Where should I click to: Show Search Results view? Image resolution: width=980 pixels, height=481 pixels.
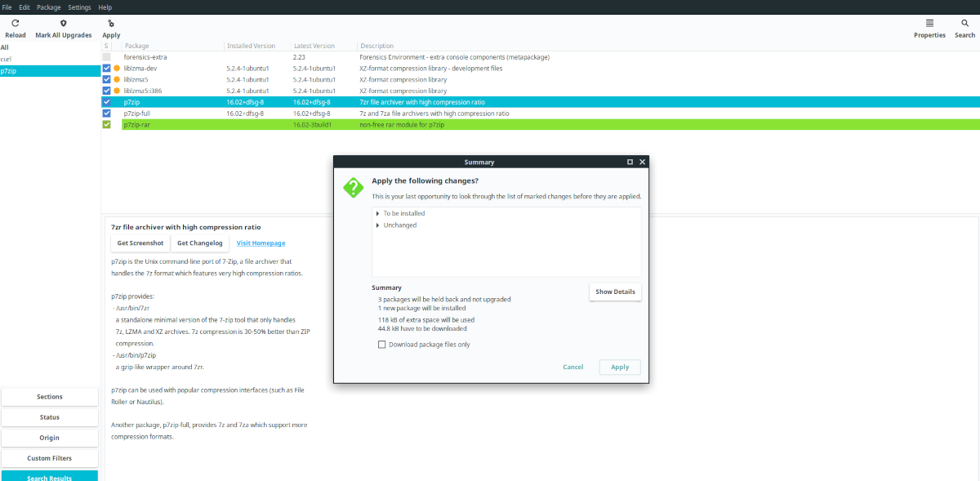(50, 476)
